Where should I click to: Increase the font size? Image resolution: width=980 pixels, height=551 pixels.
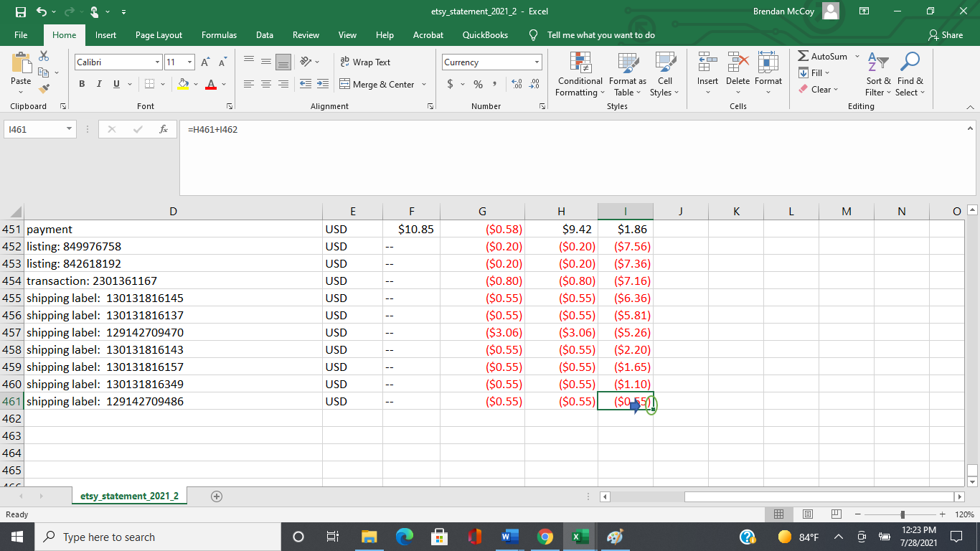(207, 62)
